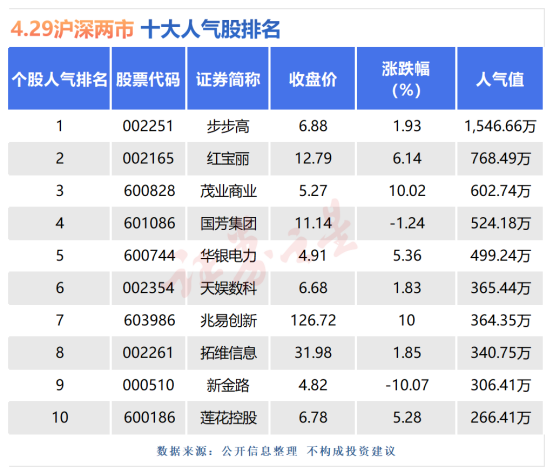Select the stock code 600744
This screenshot has height=476, width=553.
click(x=150, y=256)
